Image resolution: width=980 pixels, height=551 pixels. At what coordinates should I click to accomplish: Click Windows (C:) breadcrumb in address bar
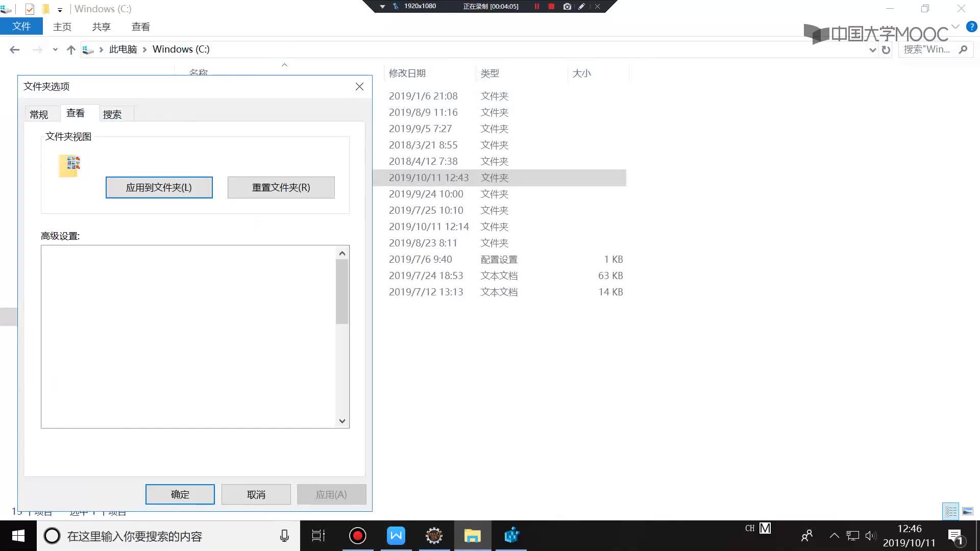click(181, 49)
